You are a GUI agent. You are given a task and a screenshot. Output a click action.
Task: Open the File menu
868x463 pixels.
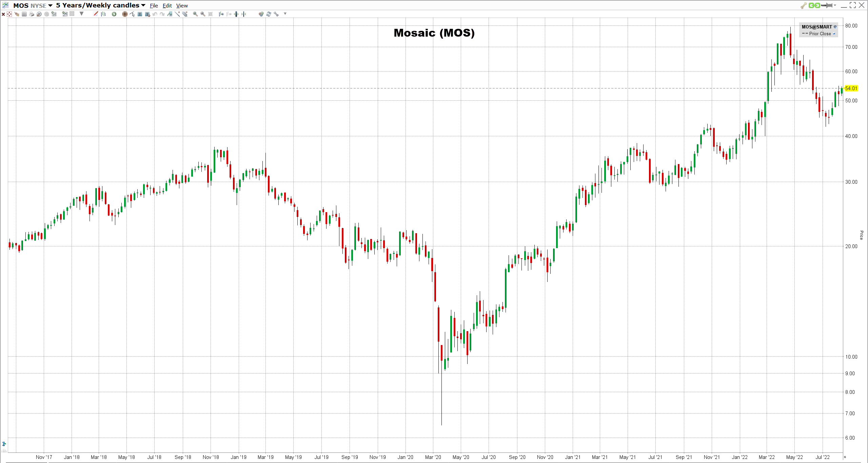point(154,6)
